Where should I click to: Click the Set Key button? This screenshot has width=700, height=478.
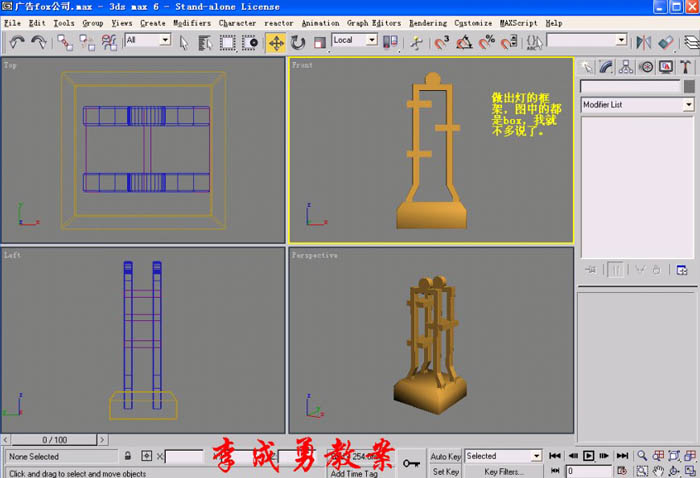tap(445, 471)
